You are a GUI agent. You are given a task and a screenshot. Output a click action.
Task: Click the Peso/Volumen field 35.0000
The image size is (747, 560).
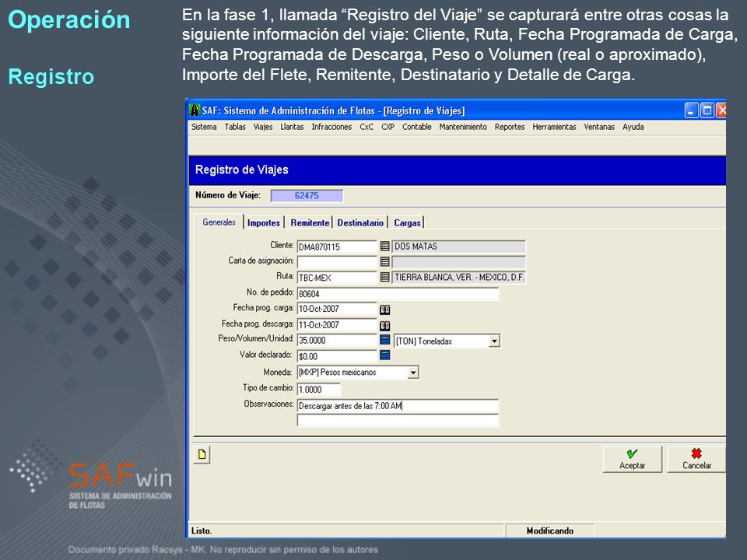(x=337, y=341)
